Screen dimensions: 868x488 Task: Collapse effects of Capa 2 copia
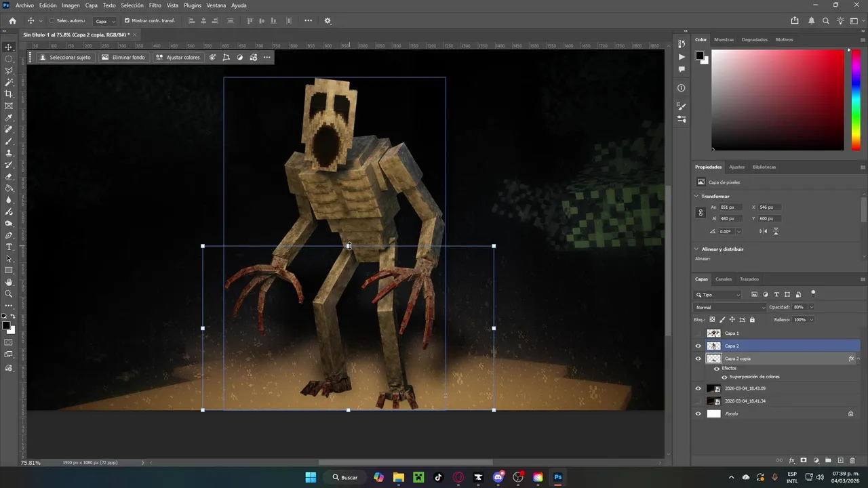pos(859,359)
